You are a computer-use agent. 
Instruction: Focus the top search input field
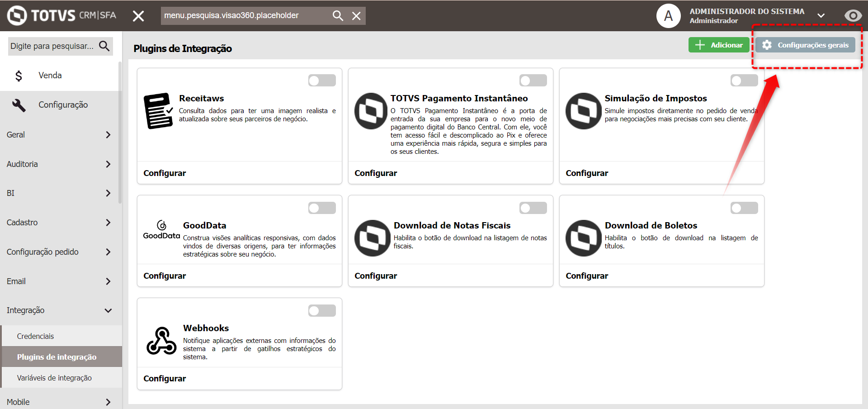(246, 16)
